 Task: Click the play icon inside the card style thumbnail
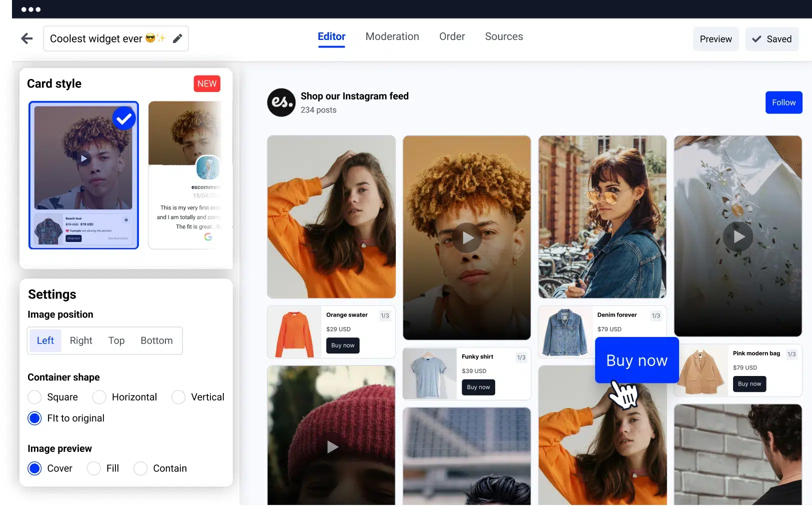click(x=83, y=159)
